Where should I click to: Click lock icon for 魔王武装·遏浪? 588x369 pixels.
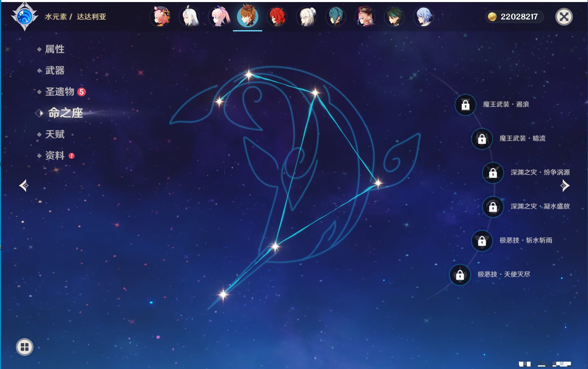465,105
